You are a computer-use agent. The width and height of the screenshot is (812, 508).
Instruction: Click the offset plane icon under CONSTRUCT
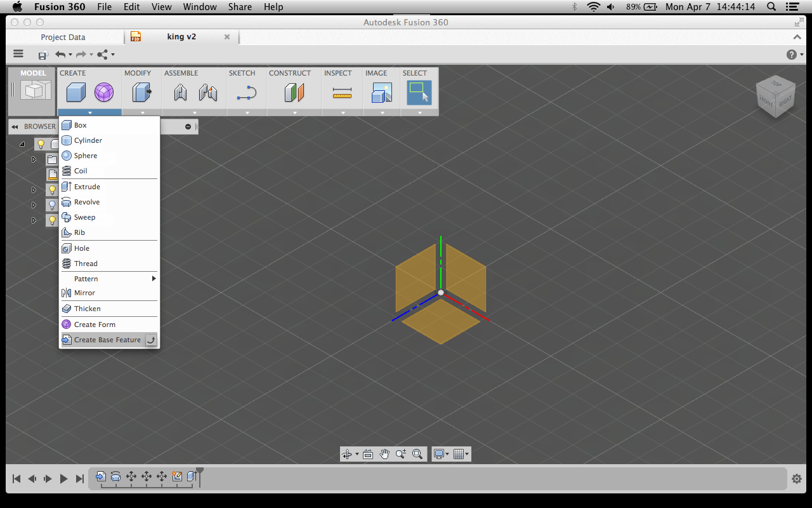[294, 93]
